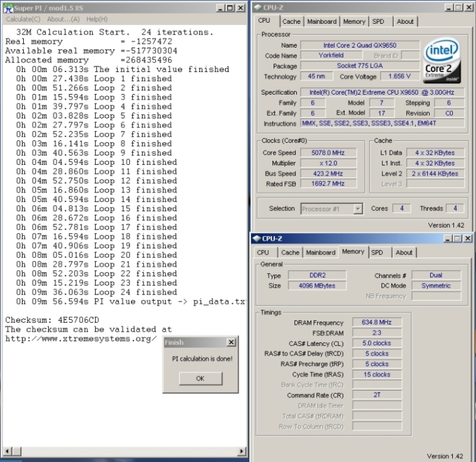Click the memory Type value DDR2
This screenshot has width=476, height=462.
pyautogui.click(x=318, y=275)
